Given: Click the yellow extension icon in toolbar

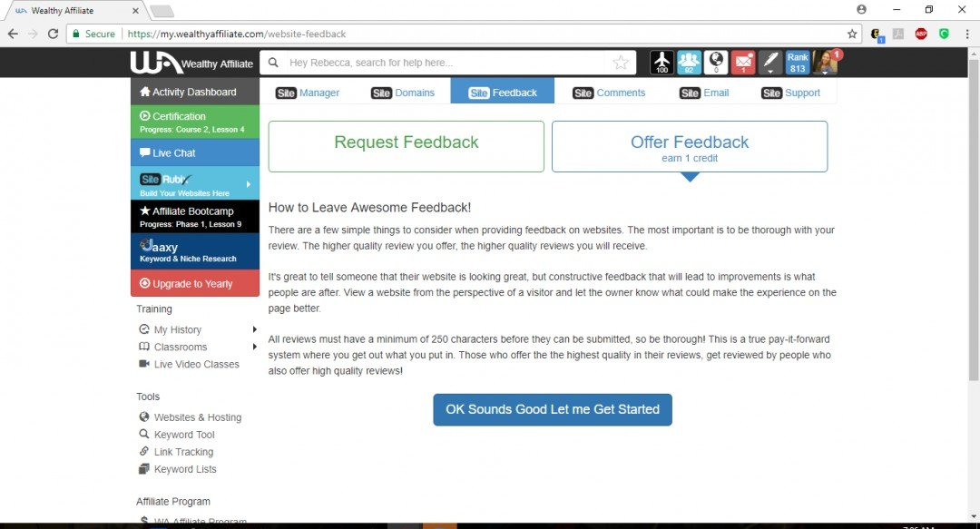Looking at the screenshot, I should pyautogui.click(x=877, y=34).
